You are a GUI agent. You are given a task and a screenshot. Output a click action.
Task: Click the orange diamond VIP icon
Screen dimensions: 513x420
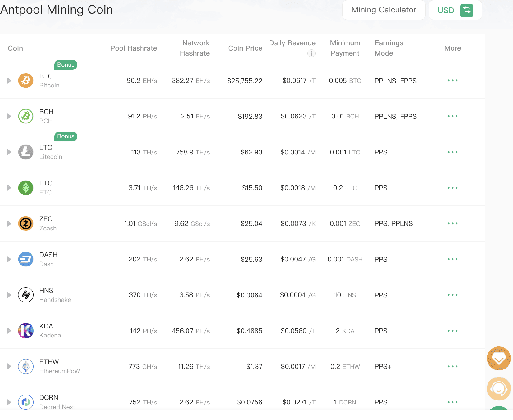(499, 358)
